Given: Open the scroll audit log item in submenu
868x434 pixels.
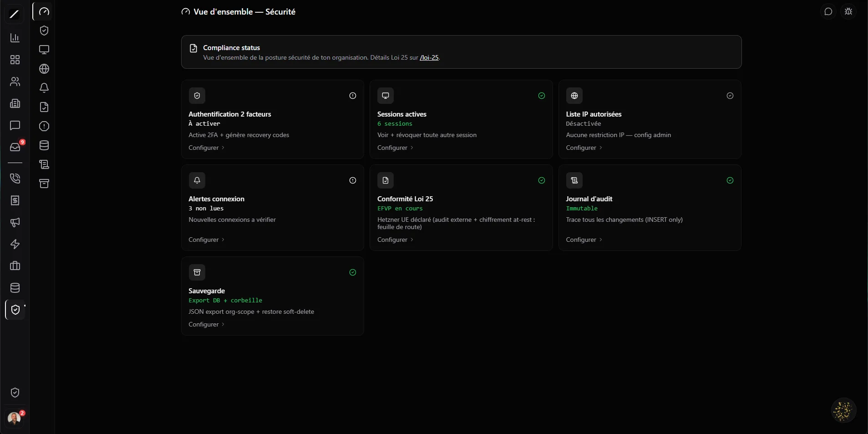Looking at the screenshot, I should [x=44, y=164].
